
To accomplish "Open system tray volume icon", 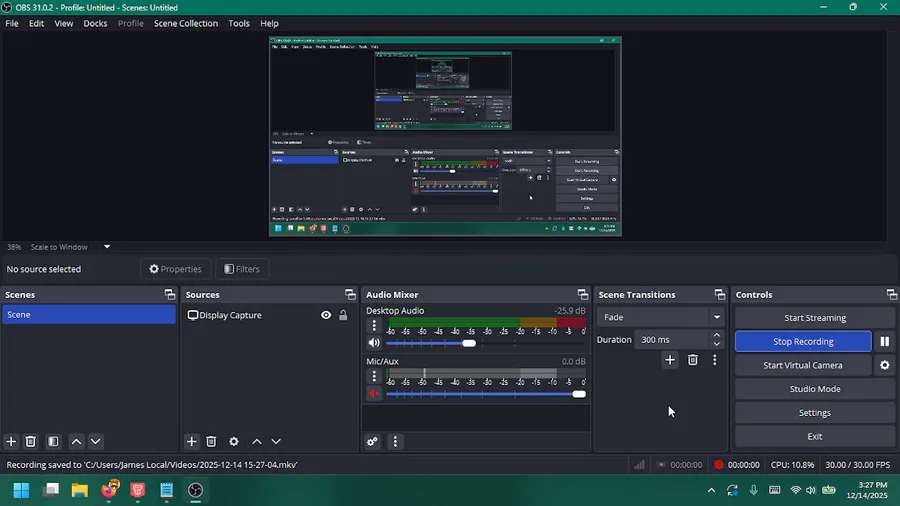I will [x=810, y=490].
